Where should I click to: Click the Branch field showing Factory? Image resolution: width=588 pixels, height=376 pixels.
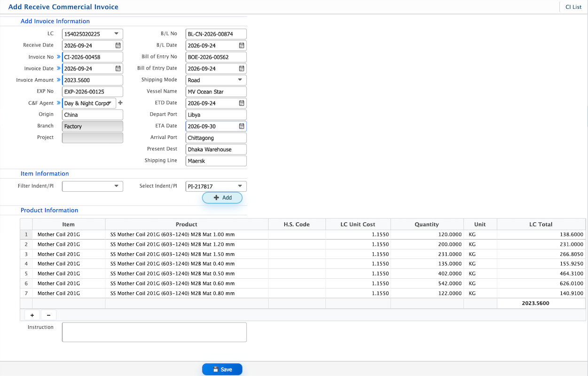click(93, 126)
